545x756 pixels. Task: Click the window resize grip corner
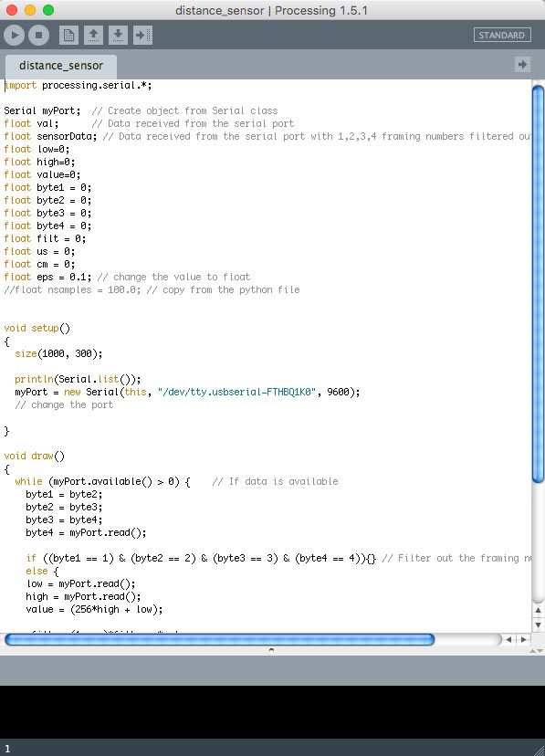tap(539, 749)
